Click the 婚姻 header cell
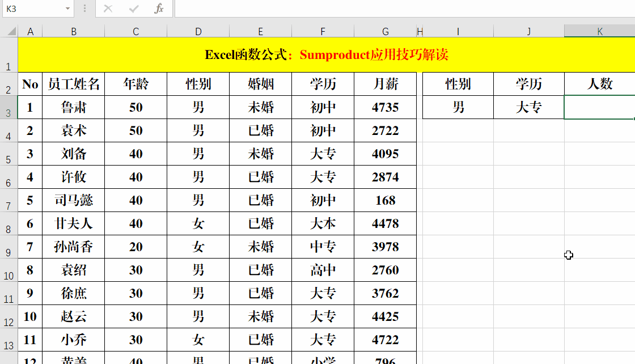Image resolution: width=635 pixels, height=364 pixels. pyautogui.click(x=260, y=84)
